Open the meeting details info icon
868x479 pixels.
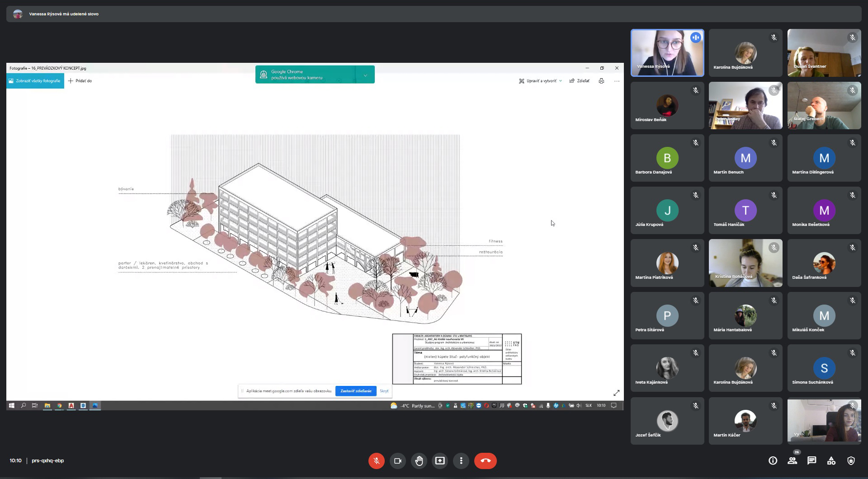[773, 460]
